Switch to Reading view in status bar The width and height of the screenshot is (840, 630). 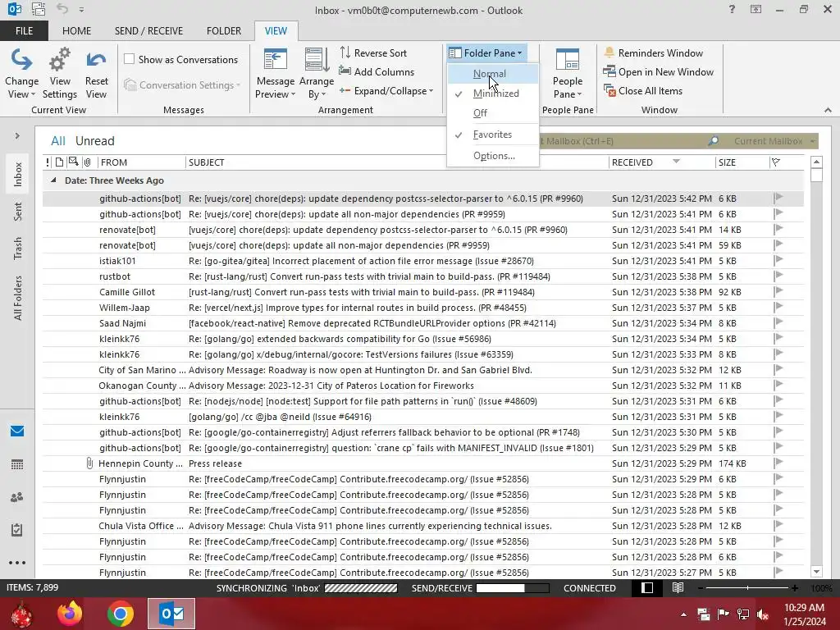[x=678, y=587]
